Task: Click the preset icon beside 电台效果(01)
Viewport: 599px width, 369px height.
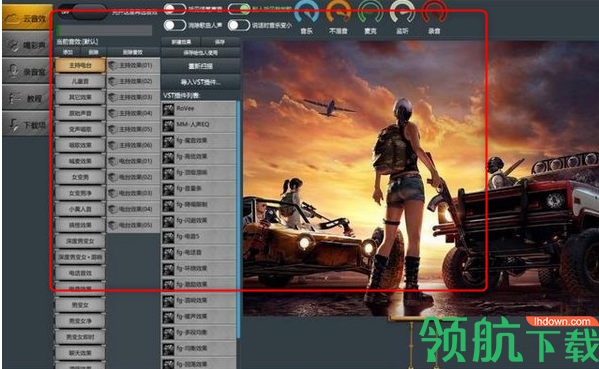Action: tap(113, 161)
